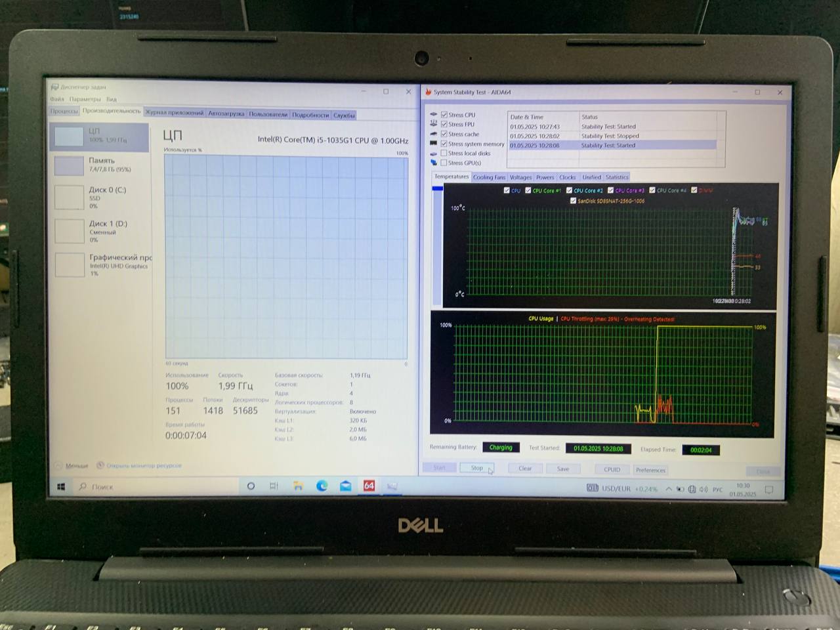This screenshot has width=840, height=630.
Task: Expand the hidden system tray icons chevron
Action: point(669,490)
